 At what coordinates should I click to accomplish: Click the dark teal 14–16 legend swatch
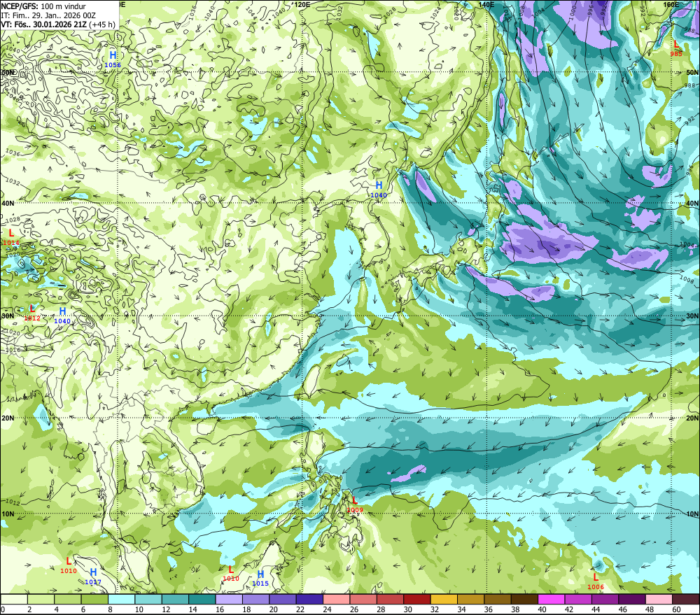pos(202,599)
